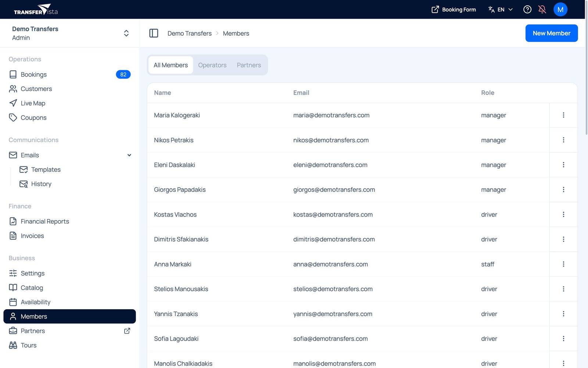Collapse the Emails submenu chevron

(x=129, y=155)
